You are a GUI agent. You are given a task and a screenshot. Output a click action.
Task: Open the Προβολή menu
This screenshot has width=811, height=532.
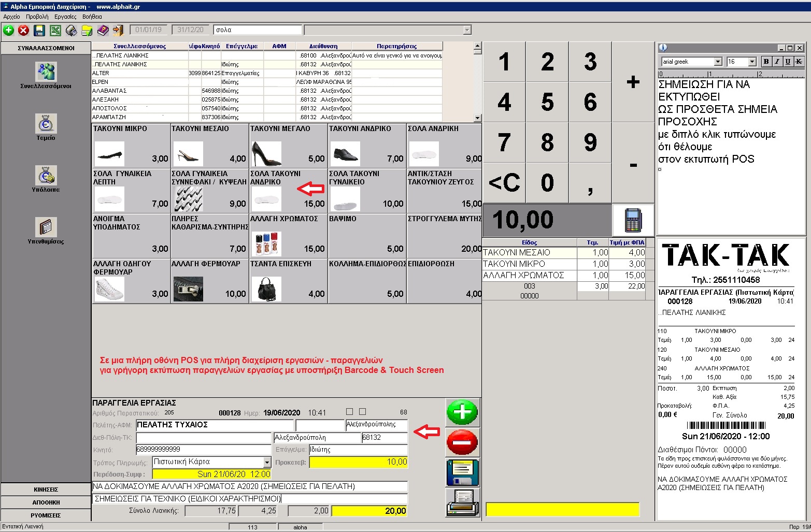(x=37, y=17)
